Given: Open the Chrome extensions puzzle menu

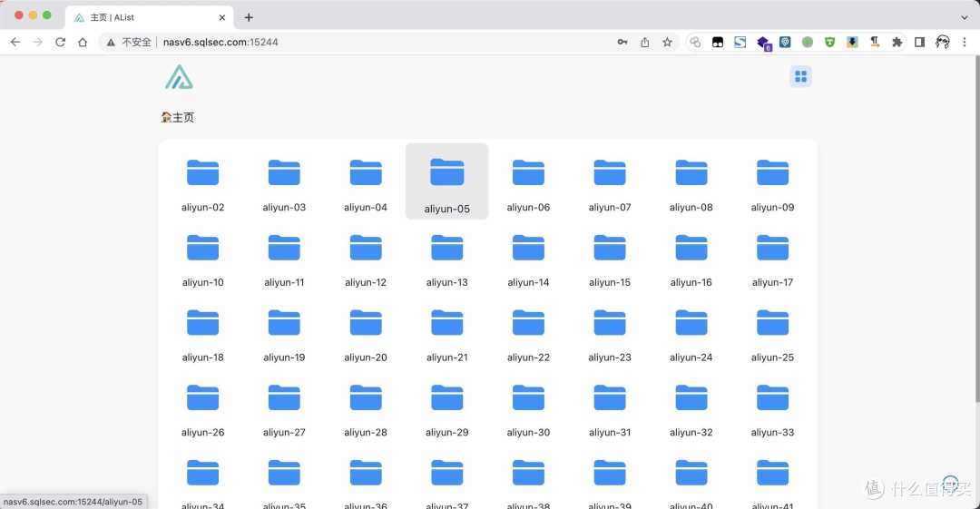Looking at the screenshot, I should click(x=897, y=42).
